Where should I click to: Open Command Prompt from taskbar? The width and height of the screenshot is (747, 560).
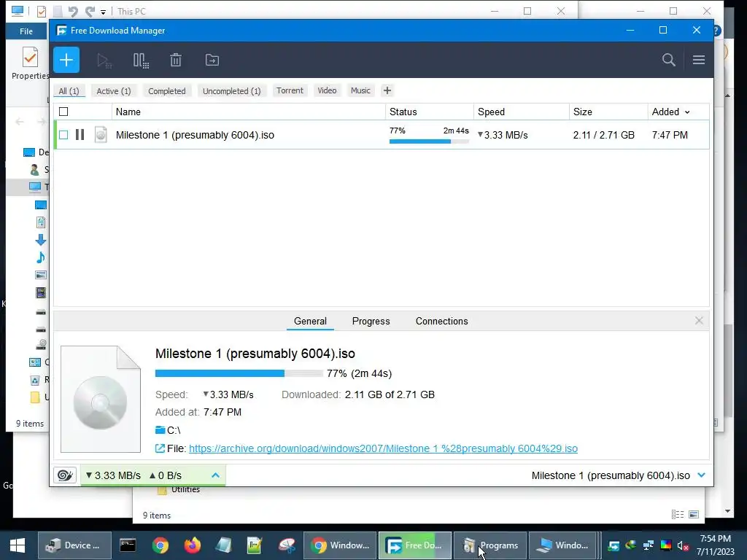pyautogui.click(x=128, y=545)
